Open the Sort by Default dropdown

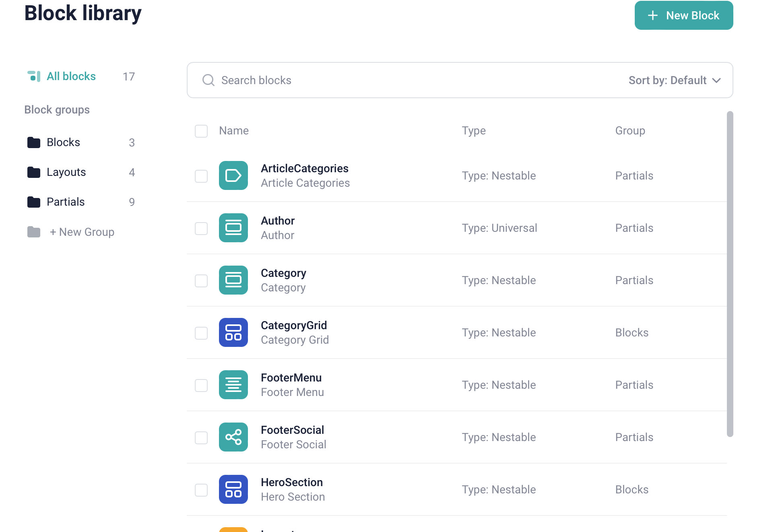[674, 80]
